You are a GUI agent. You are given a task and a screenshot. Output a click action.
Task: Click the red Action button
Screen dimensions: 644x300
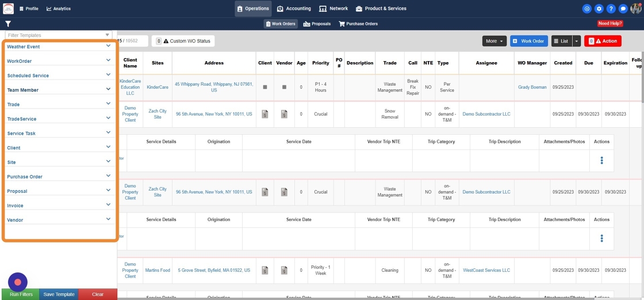(603, 41)
